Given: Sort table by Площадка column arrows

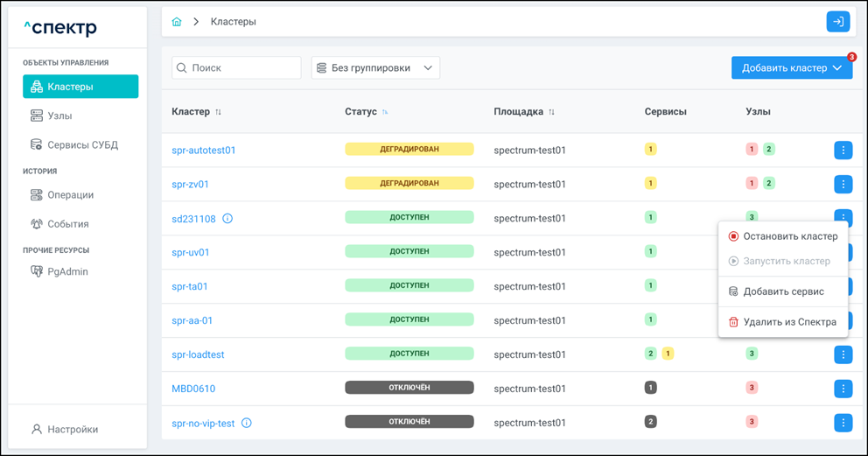Looking at the screenshot, I should coord(551,112).
